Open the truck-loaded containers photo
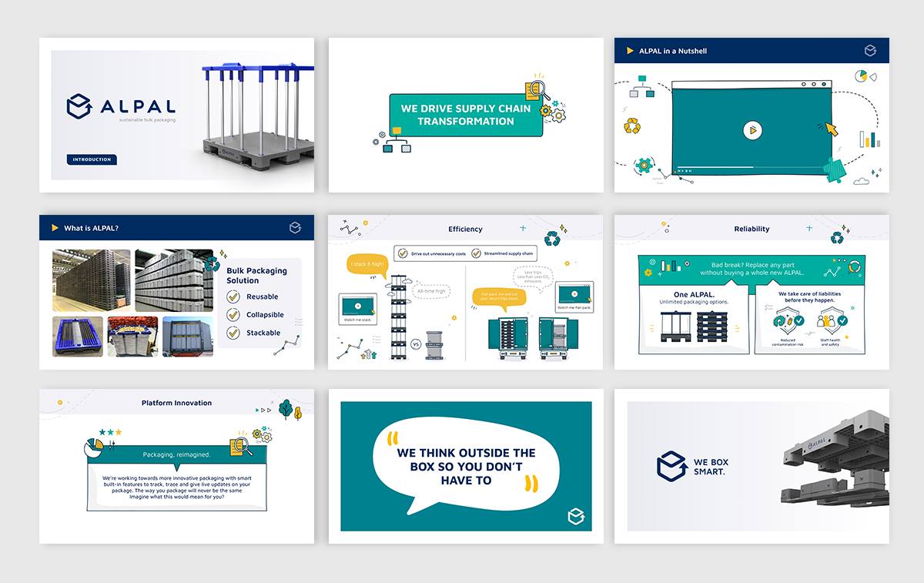The width and height of the screenshot is (924, 583). tap(188, 337)
